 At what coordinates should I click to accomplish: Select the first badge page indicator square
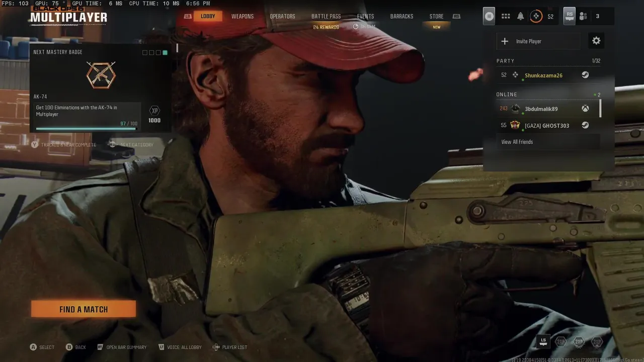tap(145, 52)
